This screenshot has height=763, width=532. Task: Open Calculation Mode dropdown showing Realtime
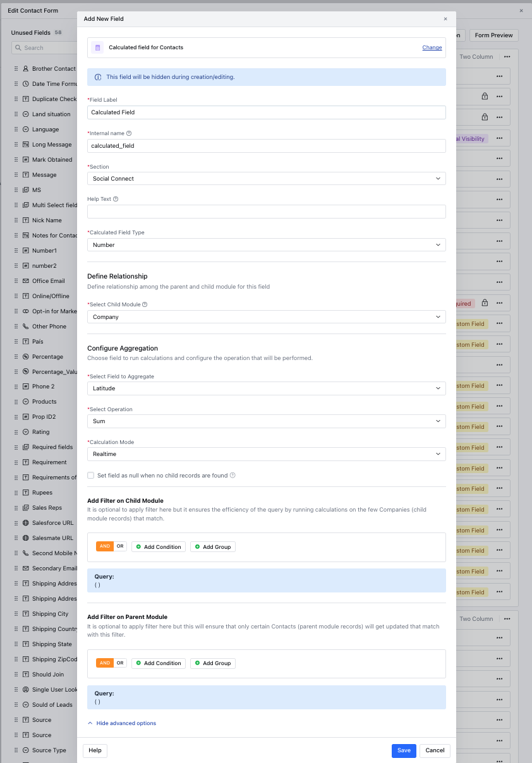pyautogui.click(x=267, y=454)
